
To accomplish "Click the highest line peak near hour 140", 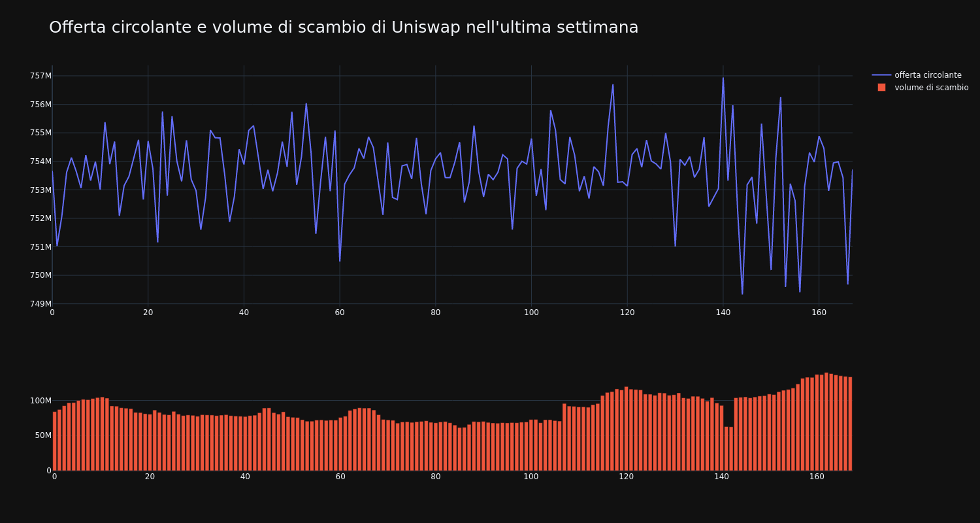I will point(723,78).
